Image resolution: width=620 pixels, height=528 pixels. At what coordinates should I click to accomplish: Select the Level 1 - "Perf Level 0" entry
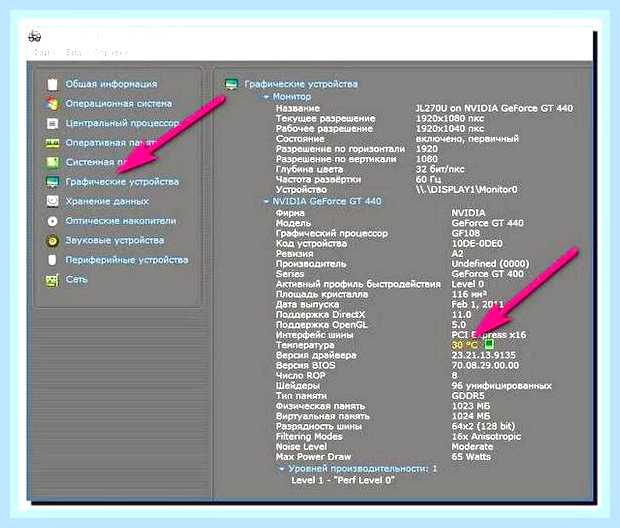click(x=343, y=480)
